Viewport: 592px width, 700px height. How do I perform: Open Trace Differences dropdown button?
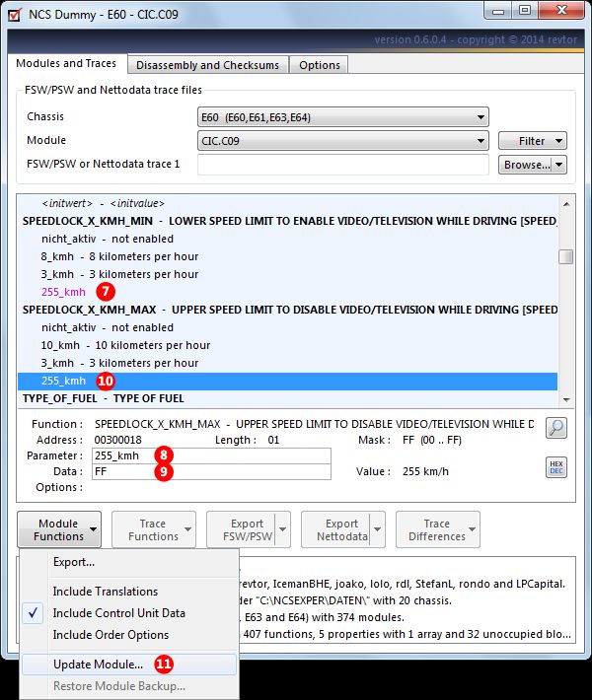coord(438,529)
